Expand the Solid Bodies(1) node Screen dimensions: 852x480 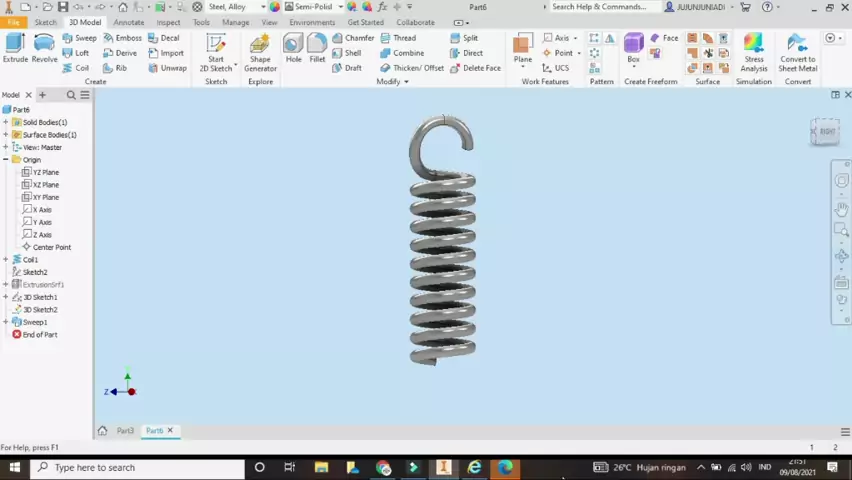[6, 122]
